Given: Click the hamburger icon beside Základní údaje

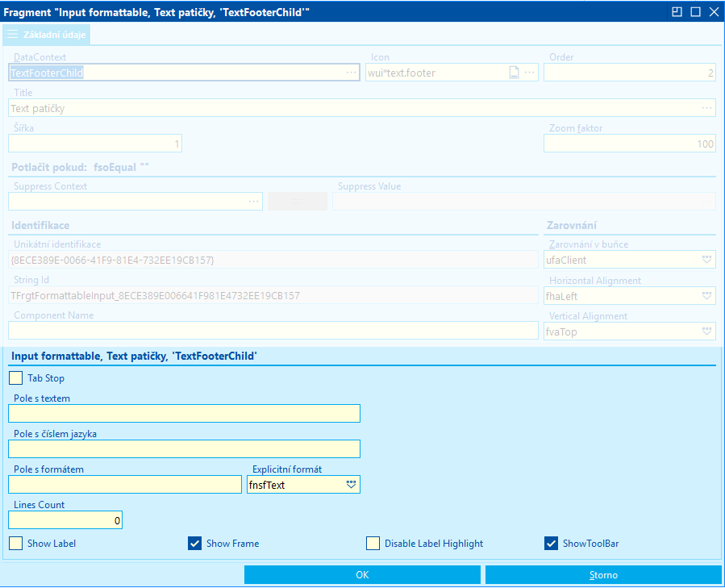Looking at the screenshot, I should point(11,35).
